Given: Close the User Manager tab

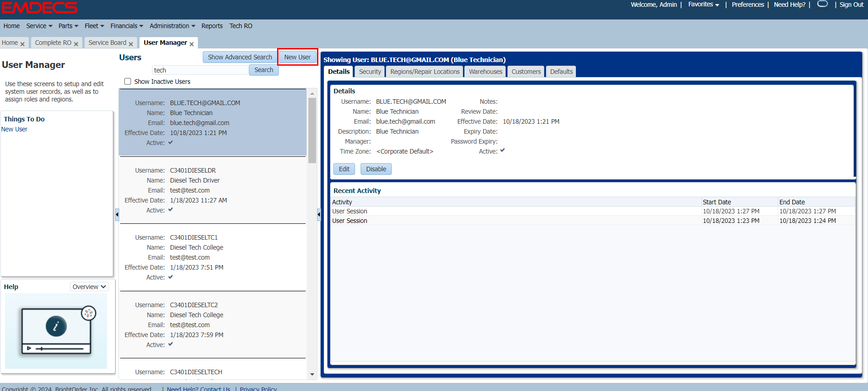Looking at the screenshot, I should click(x=192, y=44).
